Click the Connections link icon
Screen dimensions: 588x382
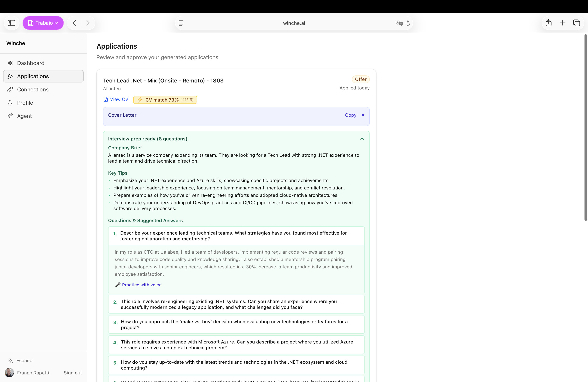10,89
